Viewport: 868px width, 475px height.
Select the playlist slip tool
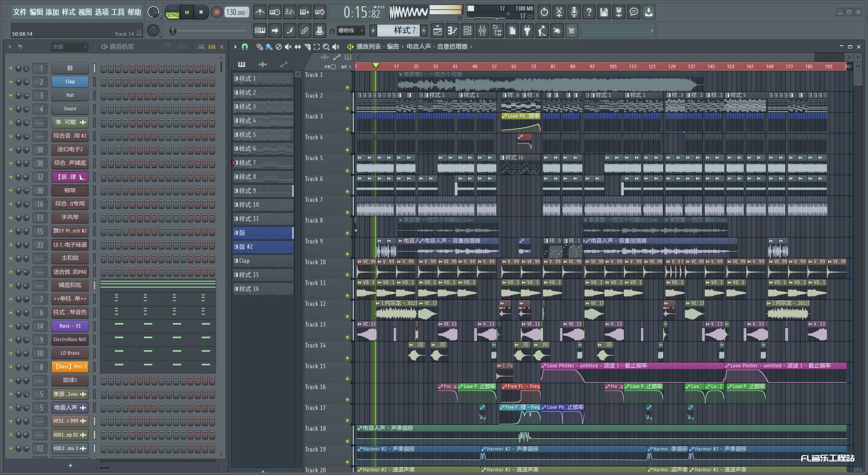pos(297,47)
